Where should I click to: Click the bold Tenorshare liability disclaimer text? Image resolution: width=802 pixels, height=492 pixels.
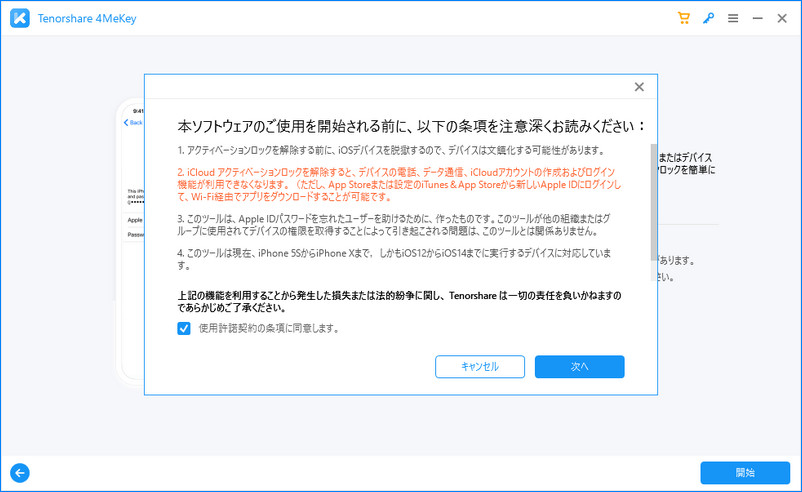399,302
